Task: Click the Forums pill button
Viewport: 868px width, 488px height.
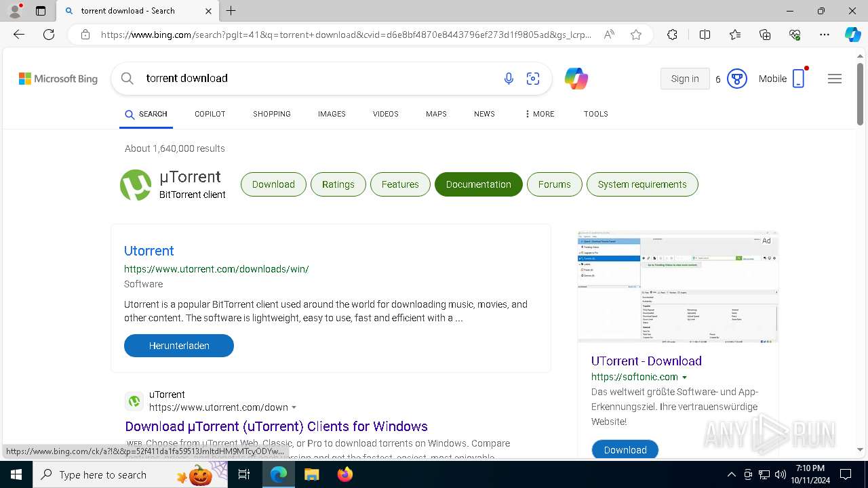Action: point(555,184)
